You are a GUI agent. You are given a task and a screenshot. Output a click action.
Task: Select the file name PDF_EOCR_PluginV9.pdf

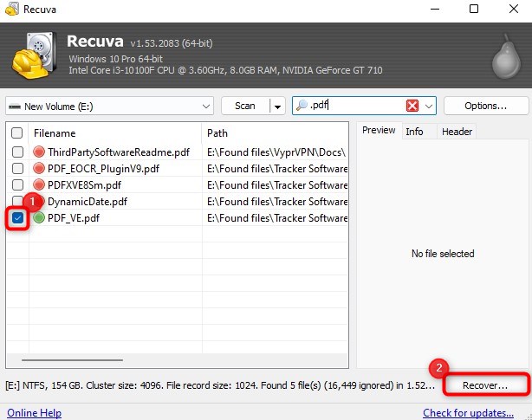[103, 169]
